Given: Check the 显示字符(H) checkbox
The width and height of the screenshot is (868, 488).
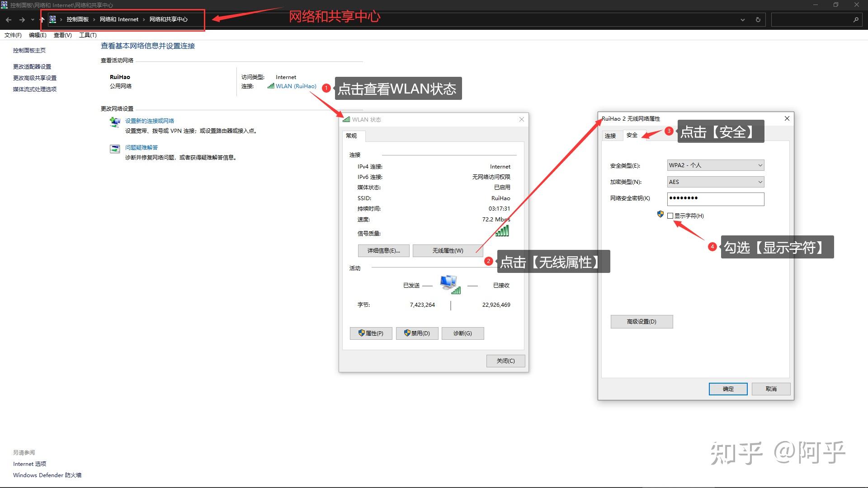Looking at the screenshot, I should click(670, 216).
